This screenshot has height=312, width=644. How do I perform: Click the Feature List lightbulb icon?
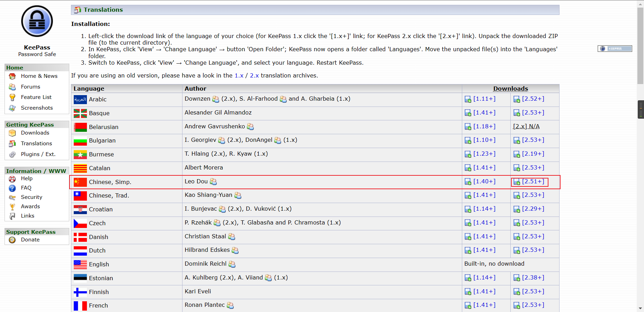coord(12,98)
